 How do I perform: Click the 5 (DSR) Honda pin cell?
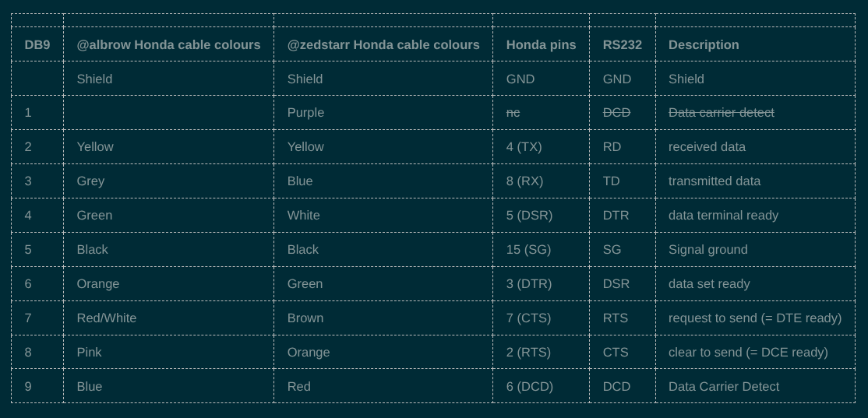coord(529,215)
